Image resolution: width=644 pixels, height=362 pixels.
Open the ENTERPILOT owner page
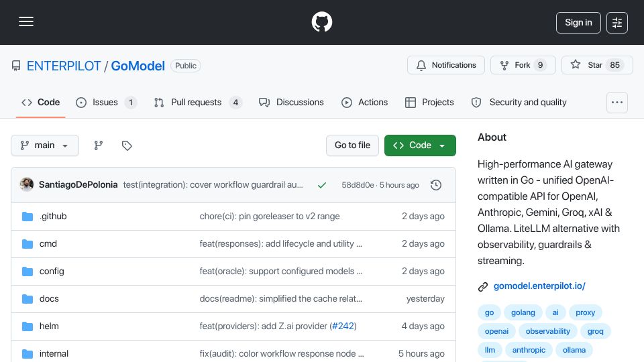click(x=64, y=66)
